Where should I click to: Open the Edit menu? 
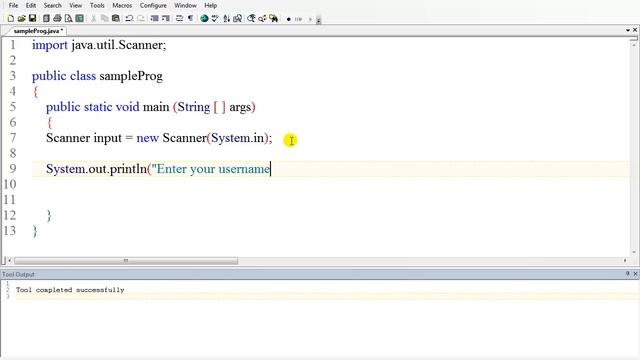point(31,5)
